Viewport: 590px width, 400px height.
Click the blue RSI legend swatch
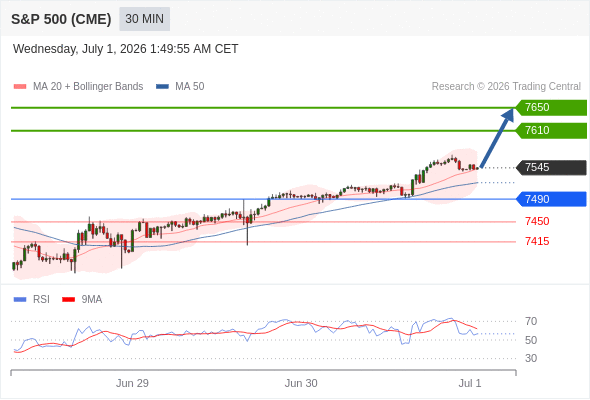click(x=20, y=300)
